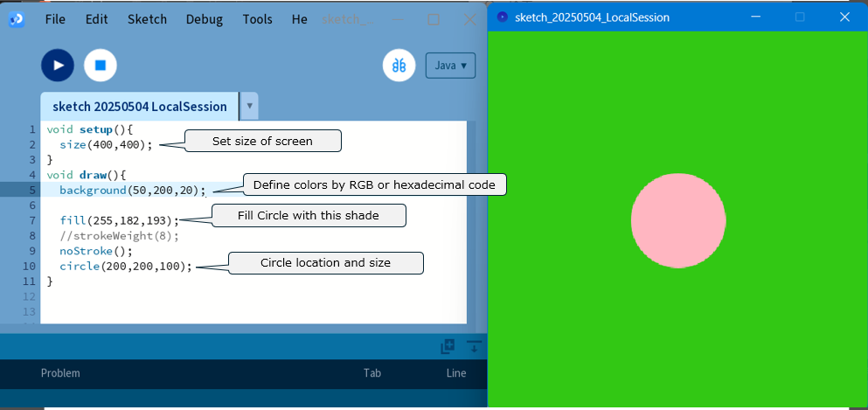Click the //strokeWeight(8); comment line
The image size is (868, 410).
click(x=120, y=236)
